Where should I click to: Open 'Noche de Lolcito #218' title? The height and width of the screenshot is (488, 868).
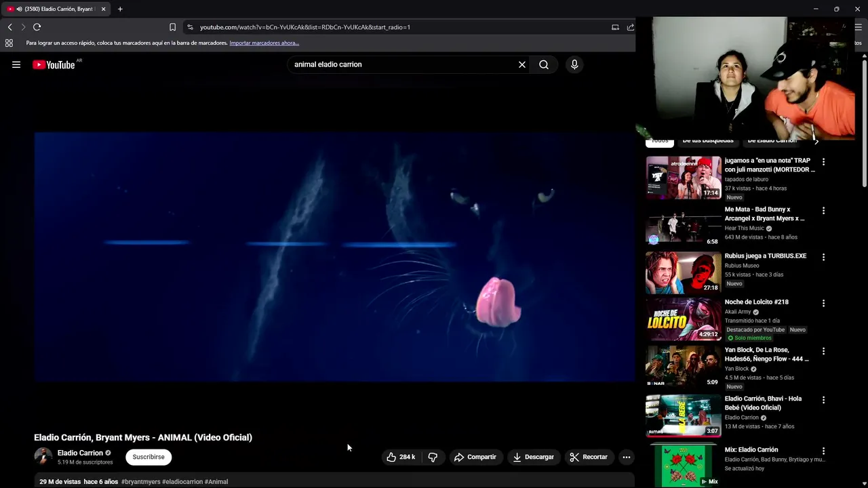click(x=757, y=302)
